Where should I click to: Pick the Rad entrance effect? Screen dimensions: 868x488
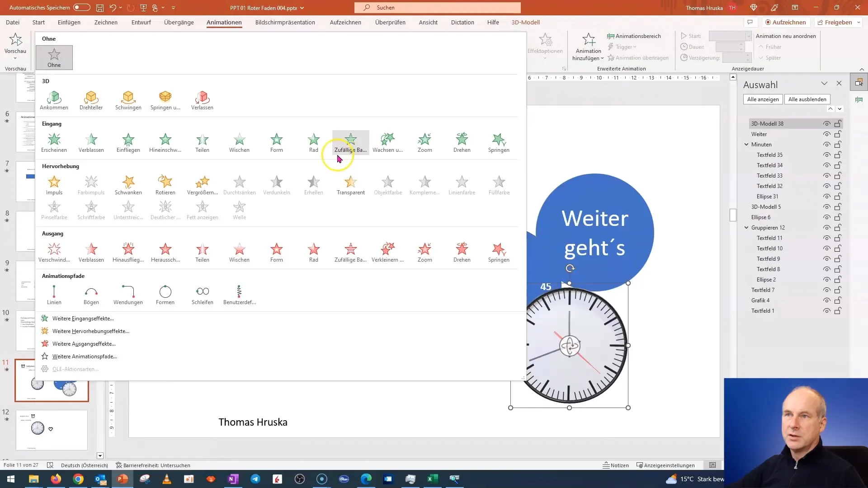pyautogui.click(x=313, y=143)
